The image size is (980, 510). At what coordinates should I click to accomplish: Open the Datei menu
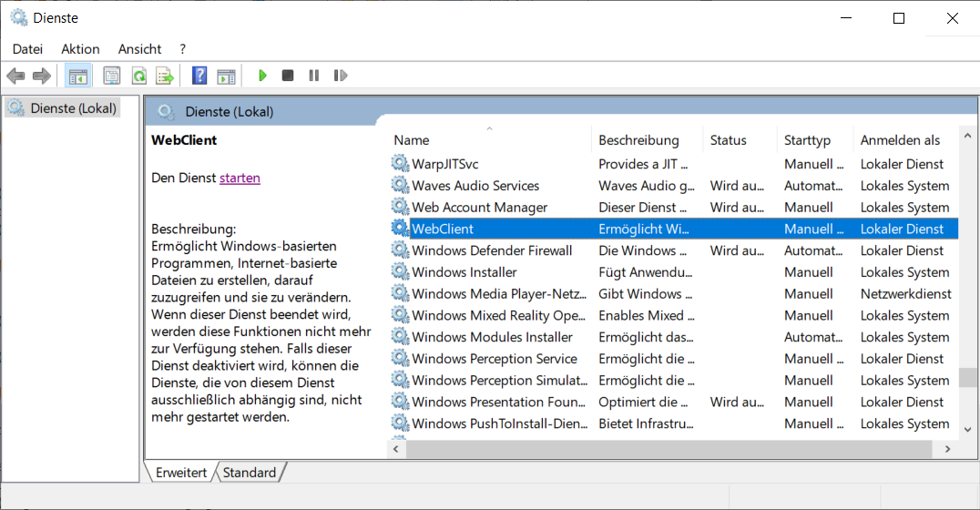click(x=27, y=49)
